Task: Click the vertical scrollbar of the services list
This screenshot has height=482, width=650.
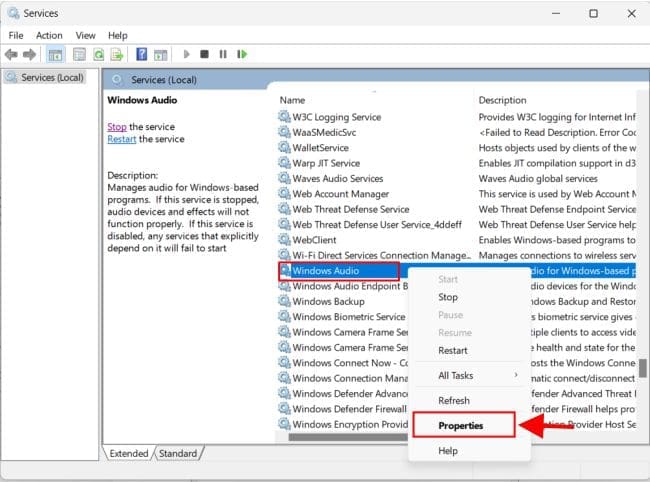Action: (x=643, y=369)
